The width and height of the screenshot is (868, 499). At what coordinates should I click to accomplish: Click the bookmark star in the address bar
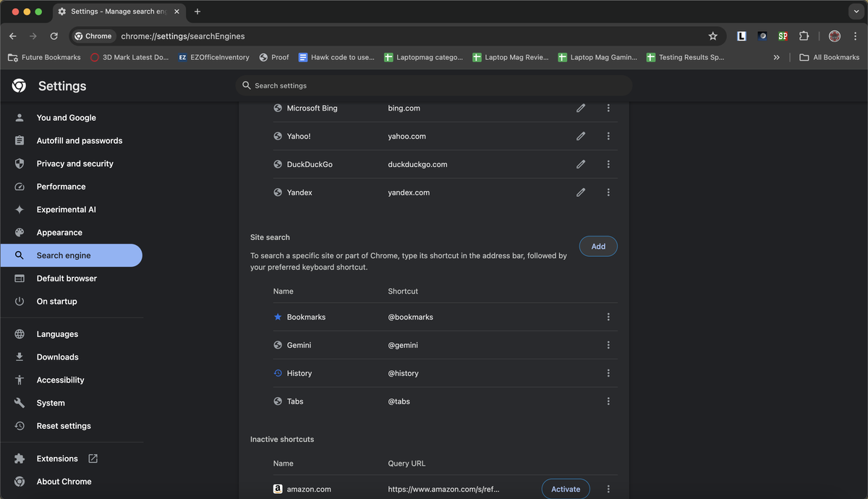tap(713, 35)
